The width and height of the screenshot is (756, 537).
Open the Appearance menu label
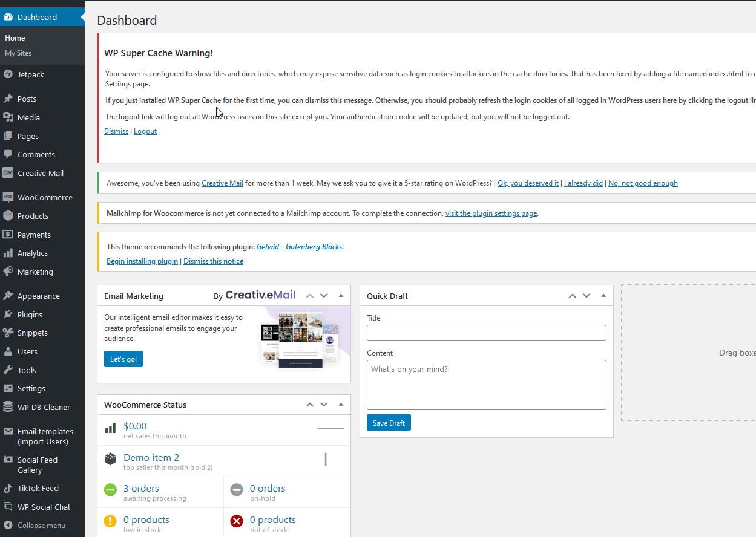pyautogui.click(x=39, y=296)
